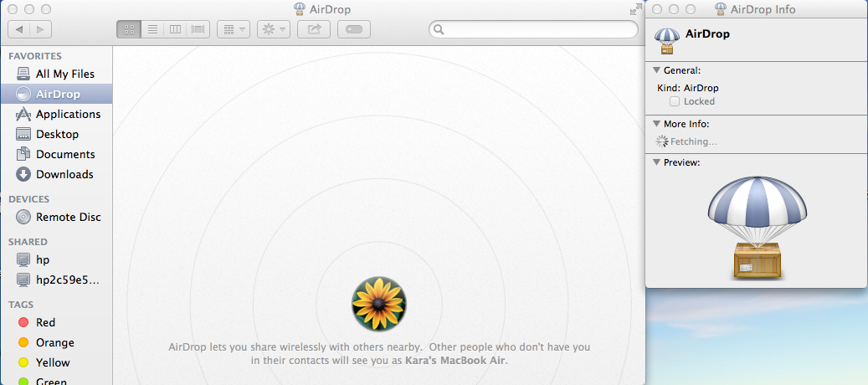Switch to list view in Finder toolbar
This screenshot has height=385, width=868.
152,29
